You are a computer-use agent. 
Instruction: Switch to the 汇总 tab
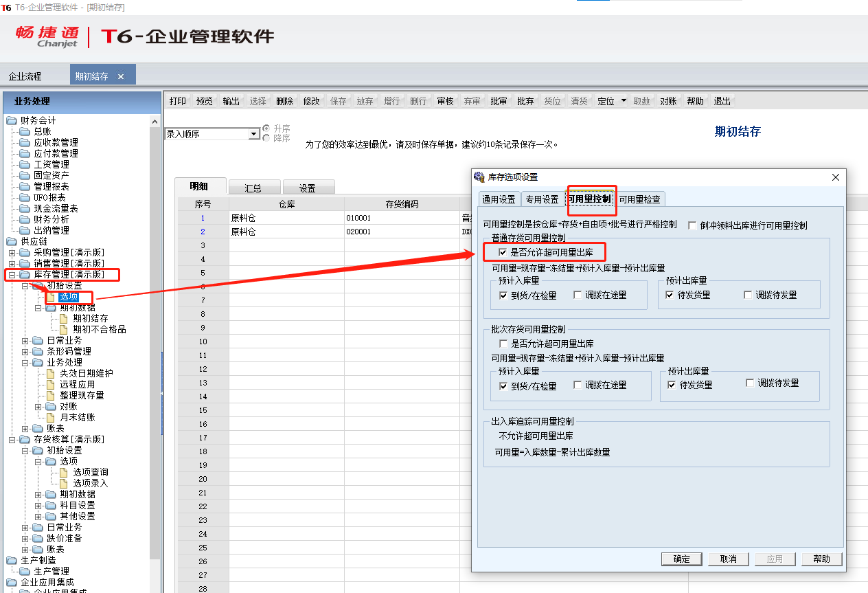pos(253,188)
